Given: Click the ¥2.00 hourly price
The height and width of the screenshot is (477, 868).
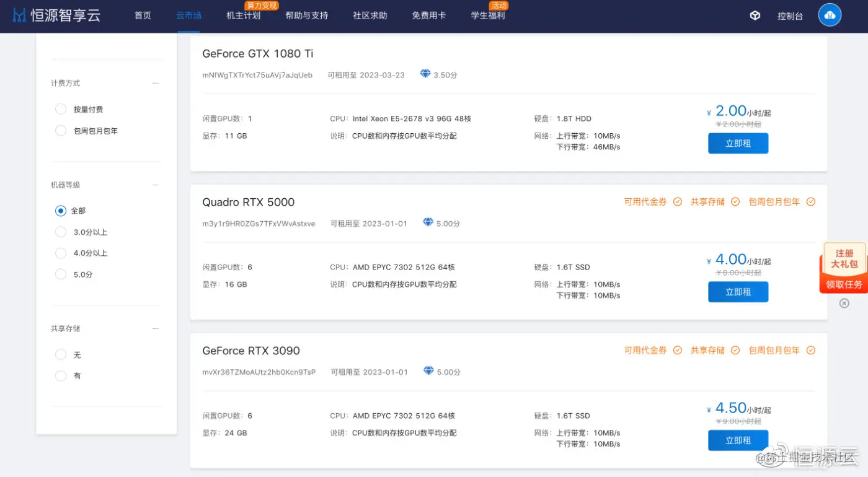Looking at the screenshot, I should [738, 112].
